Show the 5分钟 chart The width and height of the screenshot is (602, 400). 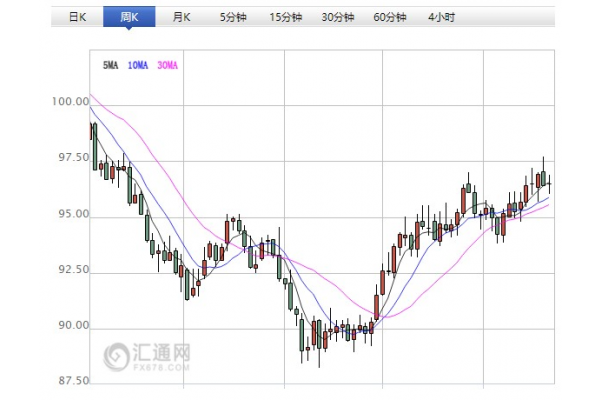pos(232,17)
